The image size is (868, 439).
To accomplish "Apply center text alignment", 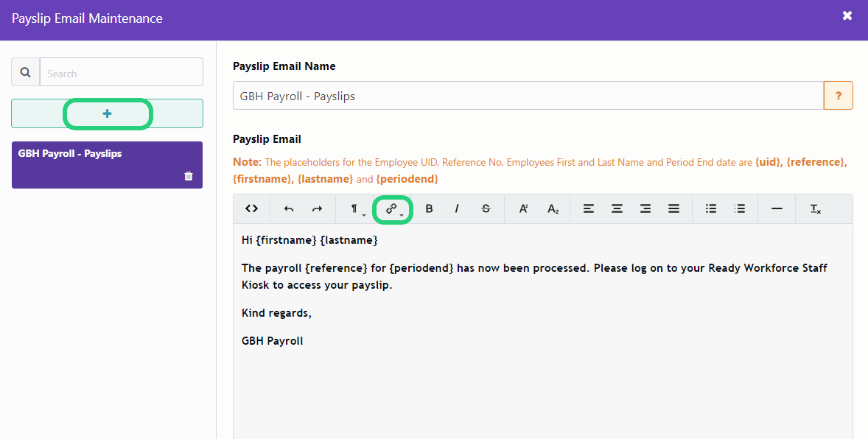I will [617, 208].
